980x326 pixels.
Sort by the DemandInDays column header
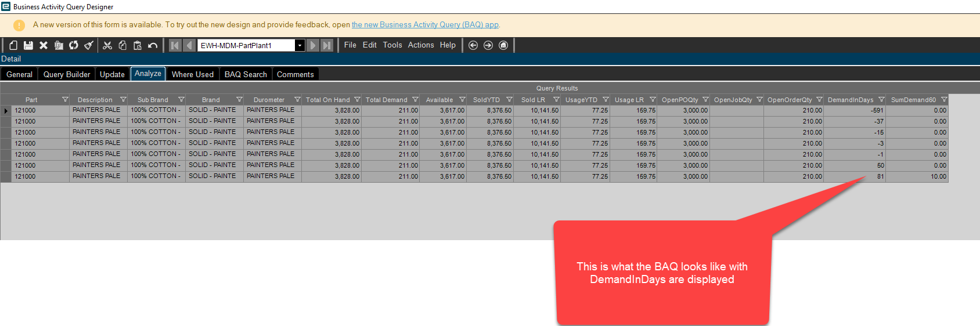[850, 100]
